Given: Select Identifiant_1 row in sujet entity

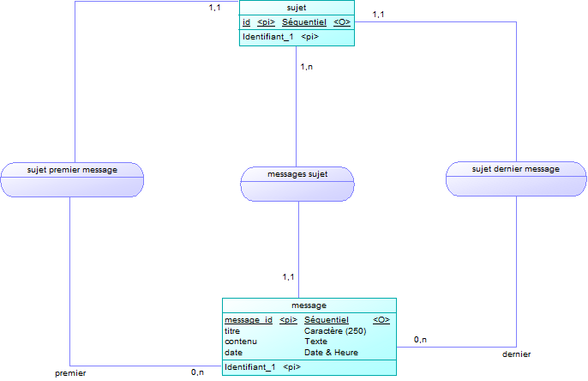Looking at the screenshot, I should pos(267,37).
